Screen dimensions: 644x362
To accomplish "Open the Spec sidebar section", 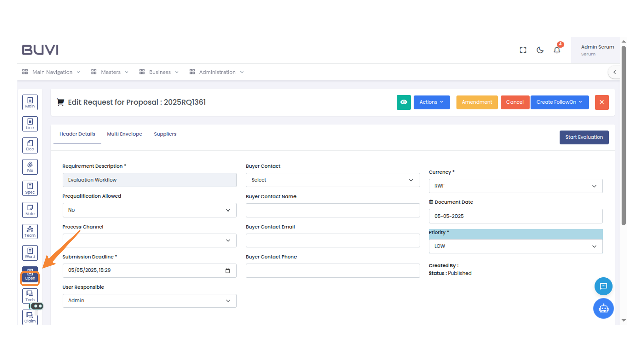I will [x=30, y=188].
